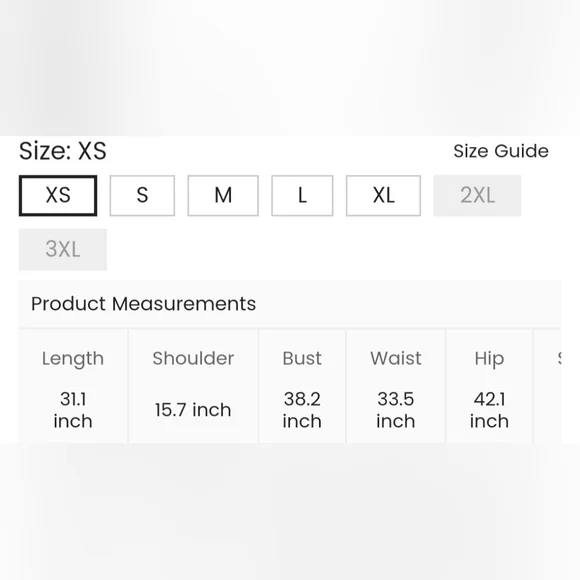580x580 pixels.
Task: Click the unavailable 3XL size
Action: point(63,249)
